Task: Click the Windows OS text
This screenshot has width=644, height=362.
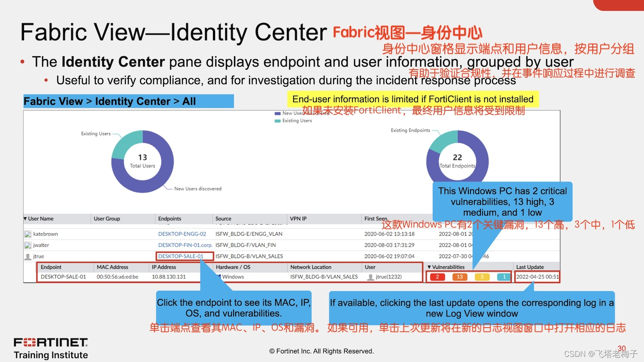Action: click(x=233, y=277)
